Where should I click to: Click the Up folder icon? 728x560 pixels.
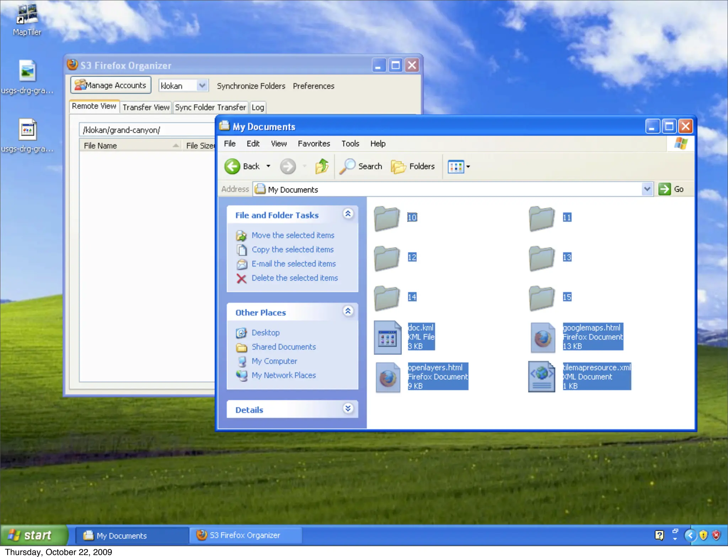click(x=322, y=166)
